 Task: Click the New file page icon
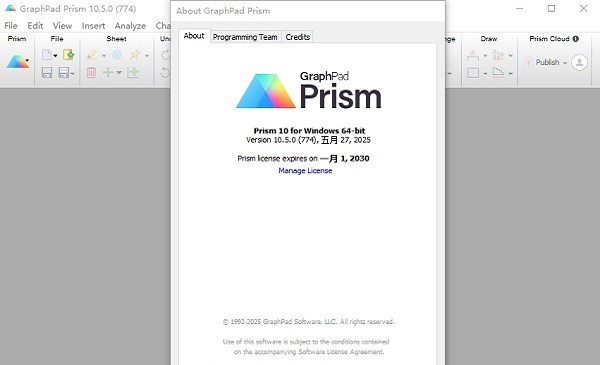pyautogui.click(x=46, y=55)
